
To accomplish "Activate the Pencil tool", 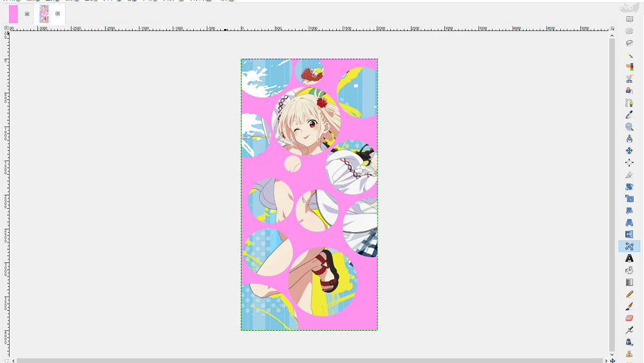I will tap(629, 294).
